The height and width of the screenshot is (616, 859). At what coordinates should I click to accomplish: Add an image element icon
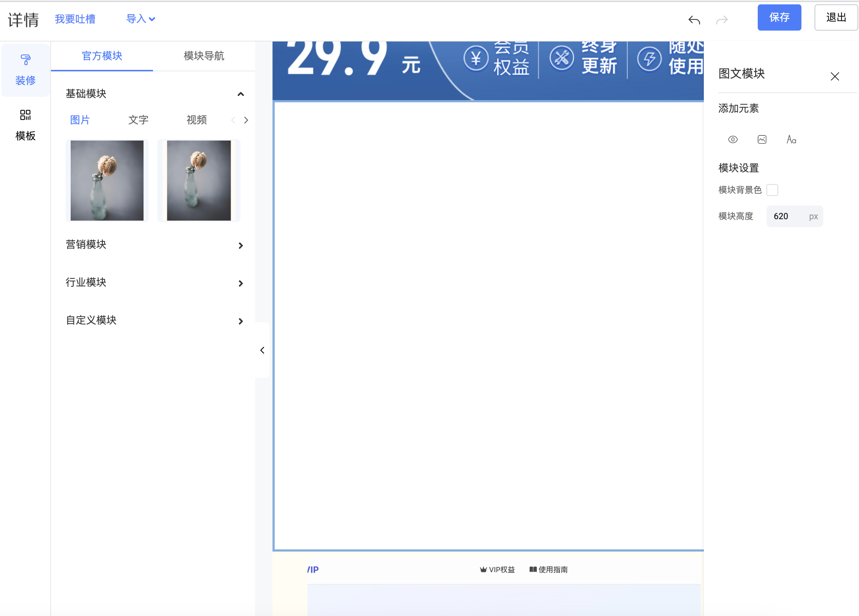point(762,140)
